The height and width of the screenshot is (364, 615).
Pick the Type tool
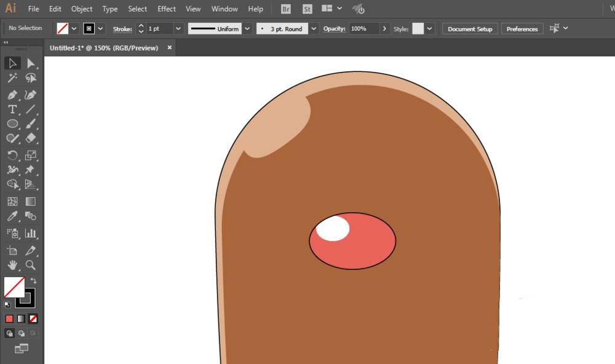coord(12,109)
